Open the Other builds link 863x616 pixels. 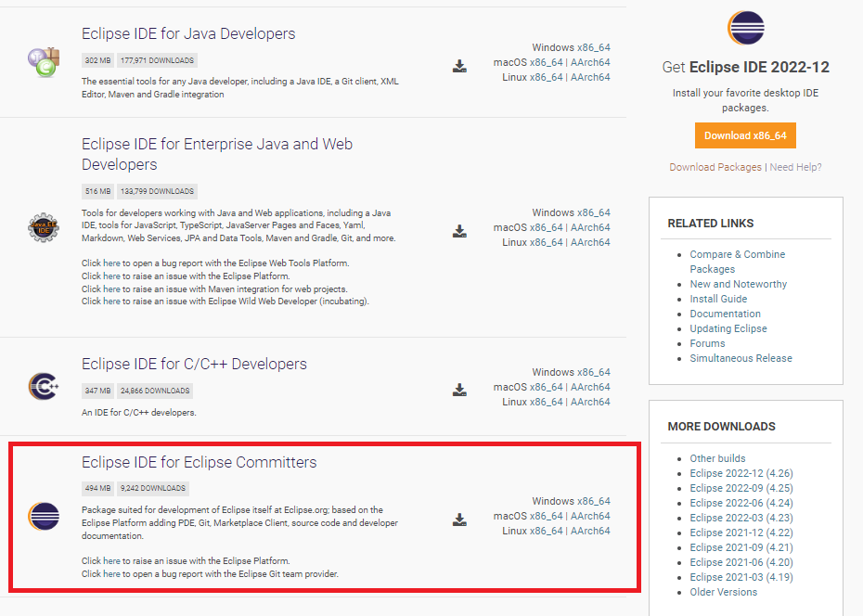click(x=717, y=458)
